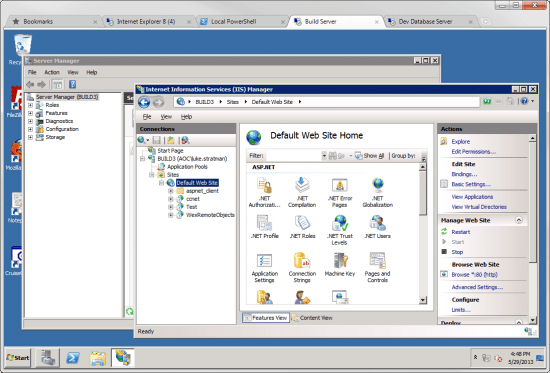Click IIS Manager help icon in address bar

(524, 101)
